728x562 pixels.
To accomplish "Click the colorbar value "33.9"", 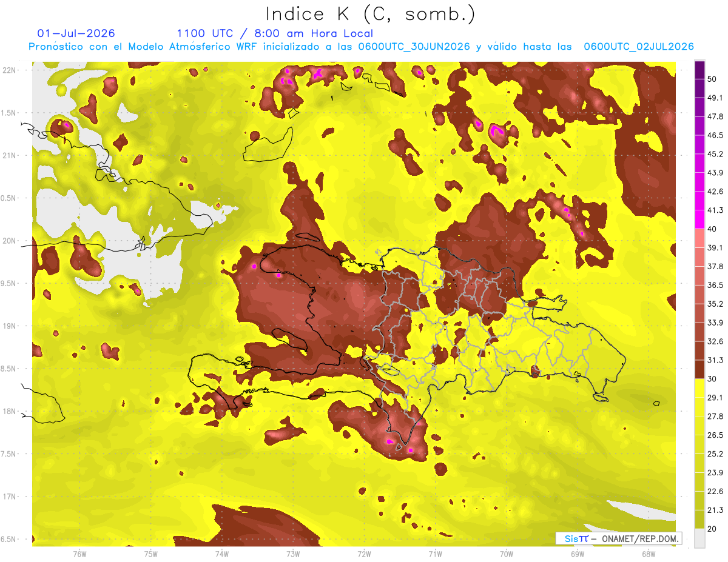I will pyautogui.click(x=715, y=323).
